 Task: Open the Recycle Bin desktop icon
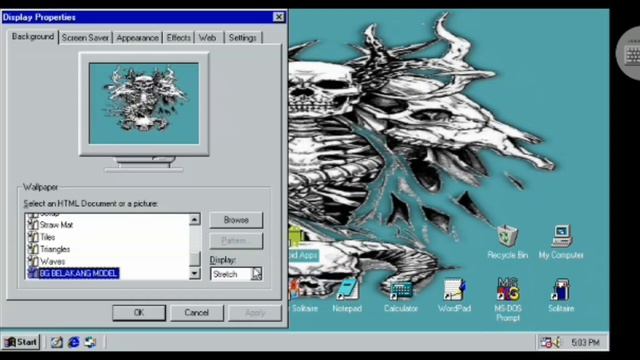coord(507,242)
